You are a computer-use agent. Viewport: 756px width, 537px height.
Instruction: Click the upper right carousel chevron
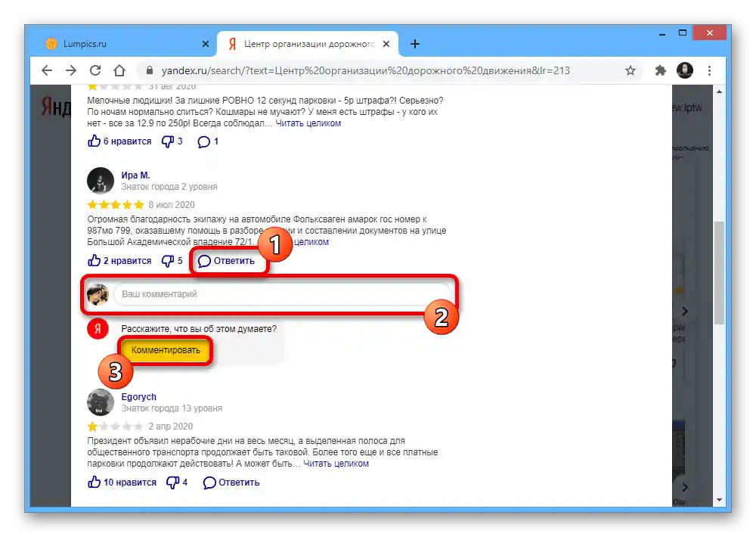point(685,311)
